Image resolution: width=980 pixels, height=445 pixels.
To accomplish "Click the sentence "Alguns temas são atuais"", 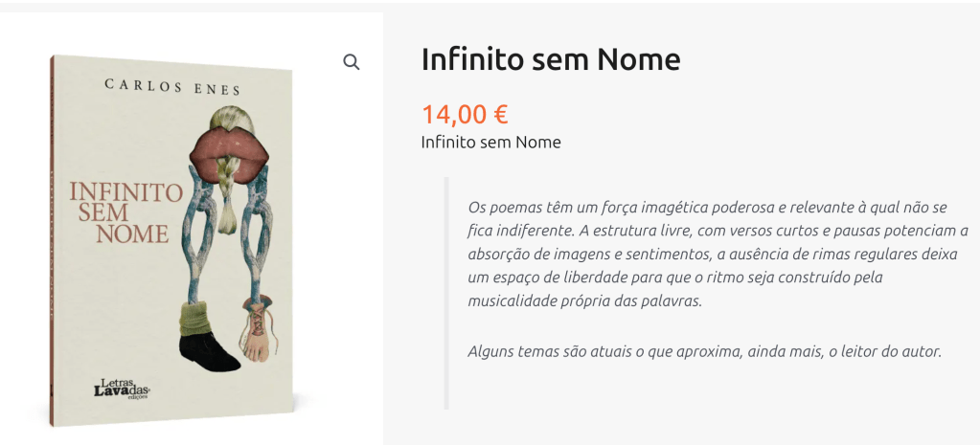I will [704, 351].
